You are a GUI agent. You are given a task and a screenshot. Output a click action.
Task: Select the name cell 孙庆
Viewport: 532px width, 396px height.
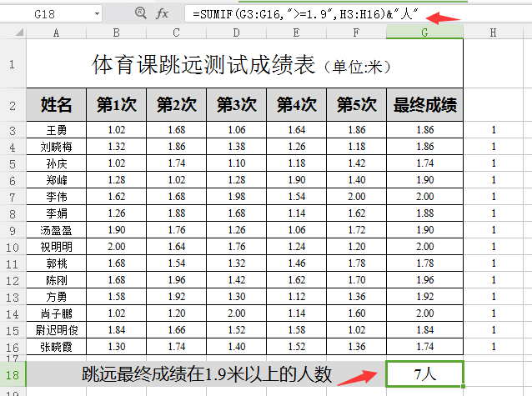(x=57, y=163)
